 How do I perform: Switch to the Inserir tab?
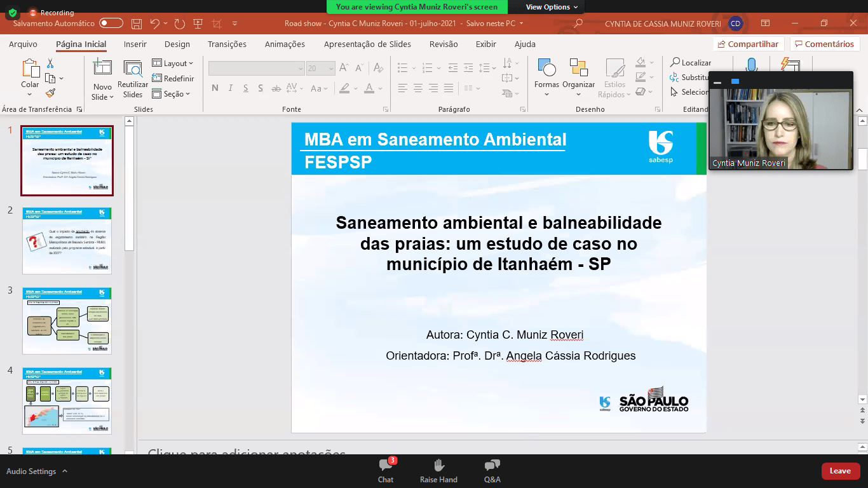(135, 44)
